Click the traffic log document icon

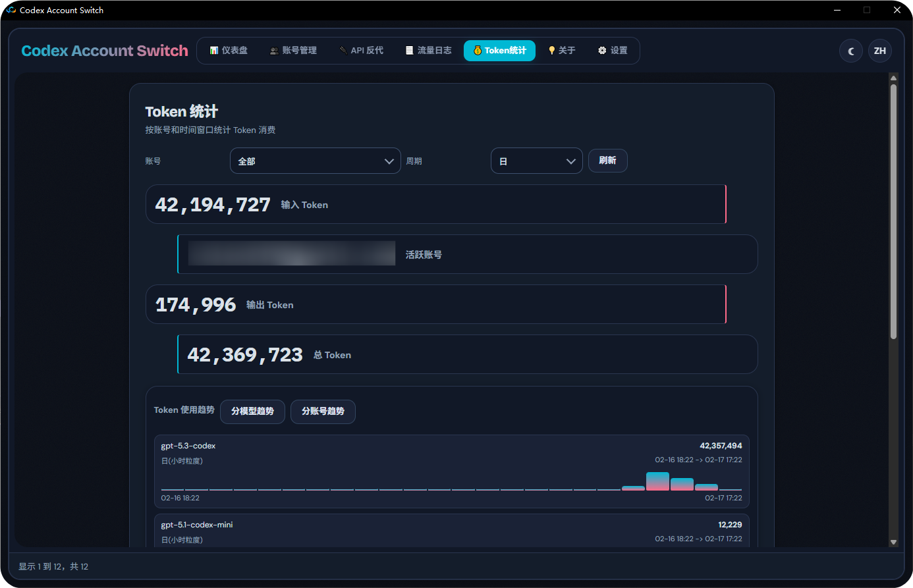point(410,51)
